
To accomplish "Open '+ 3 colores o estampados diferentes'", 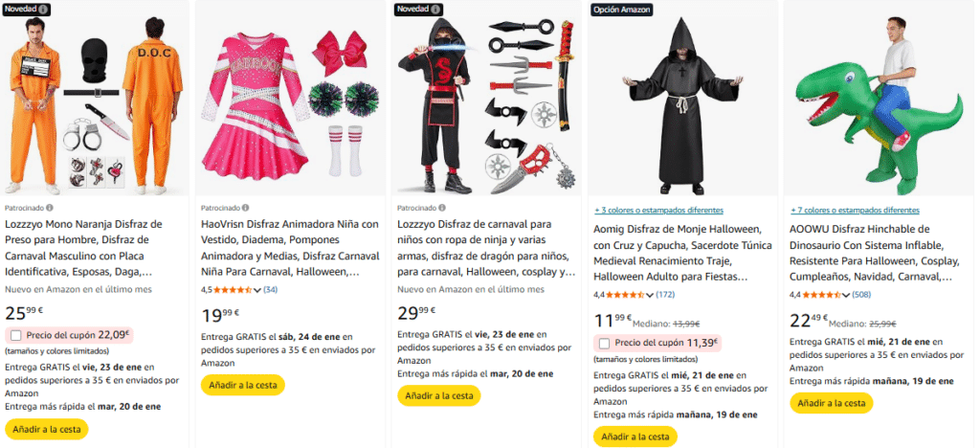I will click(657, 210).
